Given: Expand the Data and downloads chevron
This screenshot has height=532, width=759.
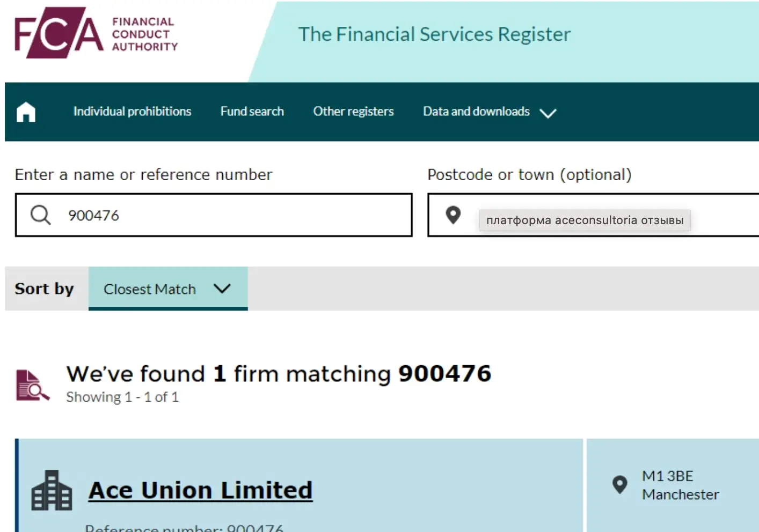Looking at the screenshot, I should [548, 113].
